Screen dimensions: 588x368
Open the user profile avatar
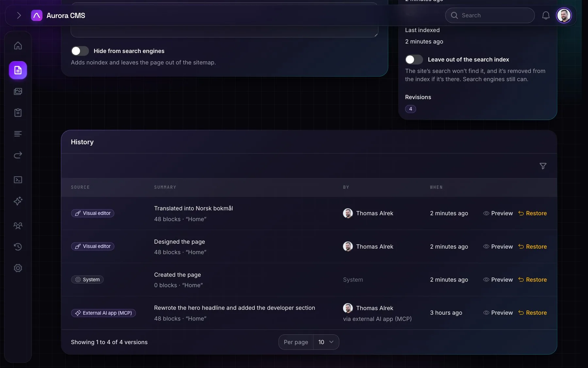point(563,15)
